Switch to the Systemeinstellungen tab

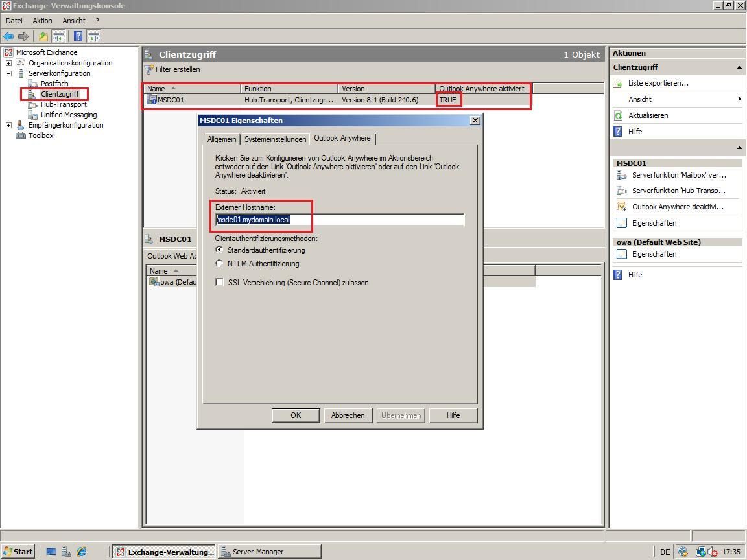click(x=276, y=139)
